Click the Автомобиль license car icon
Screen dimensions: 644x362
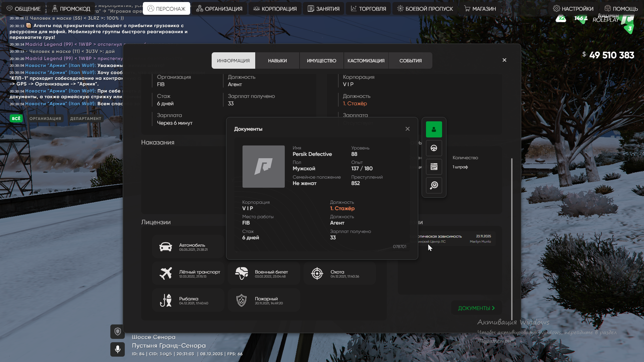[166, 247]
